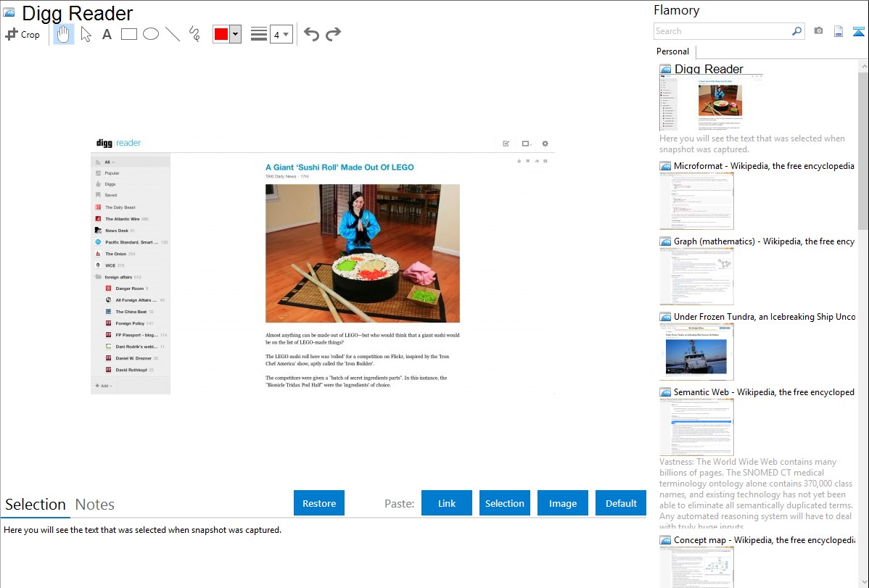Activate the hand pan tool
Screen dimensions: 869x588
[63, 34]
